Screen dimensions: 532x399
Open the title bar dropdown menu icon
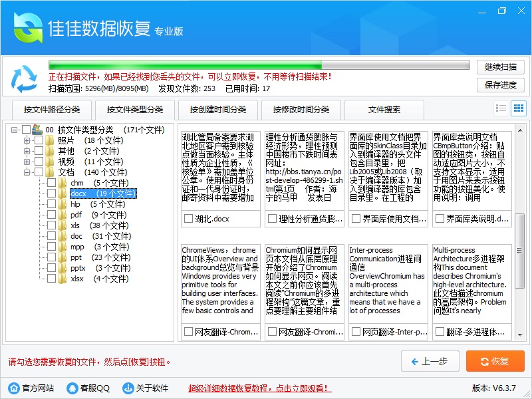click(463, 11)
